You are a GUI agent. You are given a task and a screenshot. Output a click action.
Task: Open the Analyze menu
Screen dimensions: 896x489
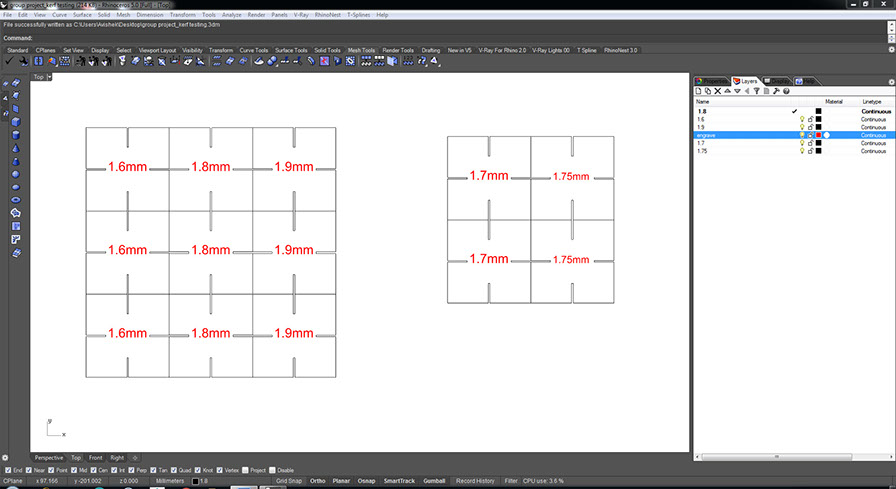(231, 15)
